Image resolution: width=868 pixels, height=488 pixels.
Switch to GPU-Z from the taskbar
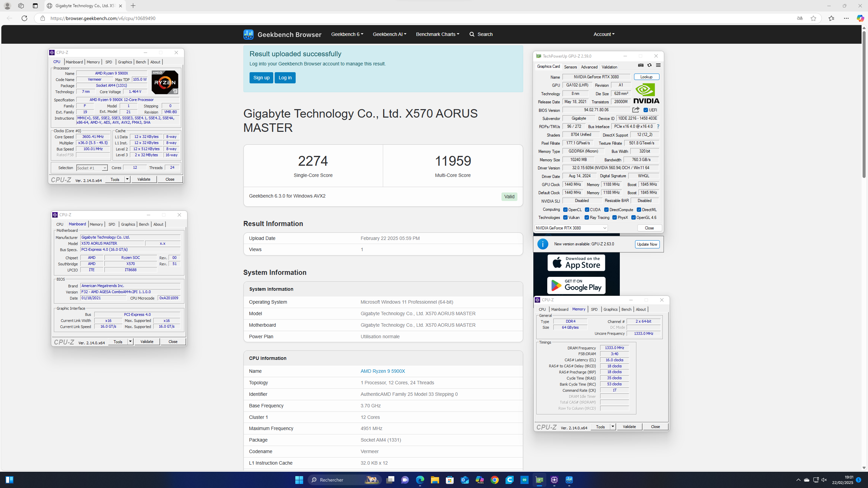tap(539, 480)
